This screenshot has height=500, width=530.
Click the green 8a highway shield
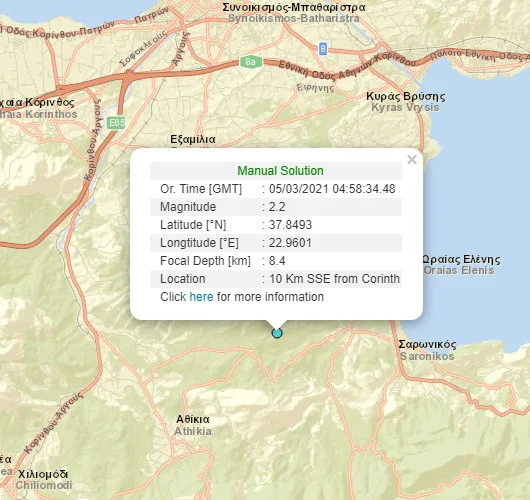coord(250,62)
